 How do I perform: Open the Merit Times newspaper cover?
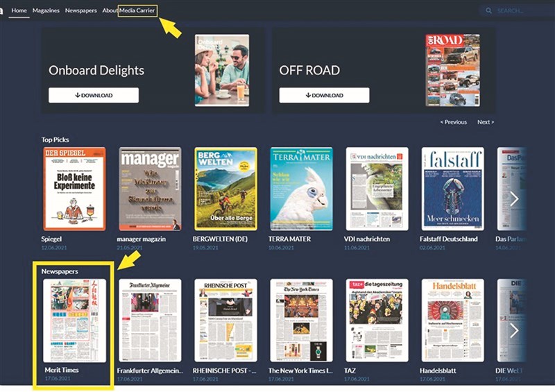pos(74,321)
